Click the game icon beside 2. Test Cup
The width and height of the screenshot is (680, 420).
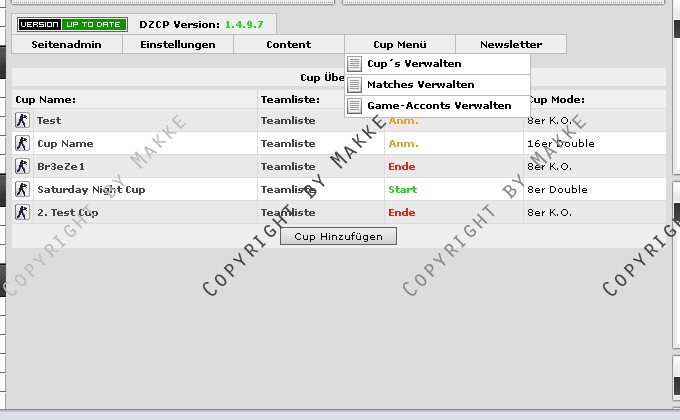pos(22,212)
